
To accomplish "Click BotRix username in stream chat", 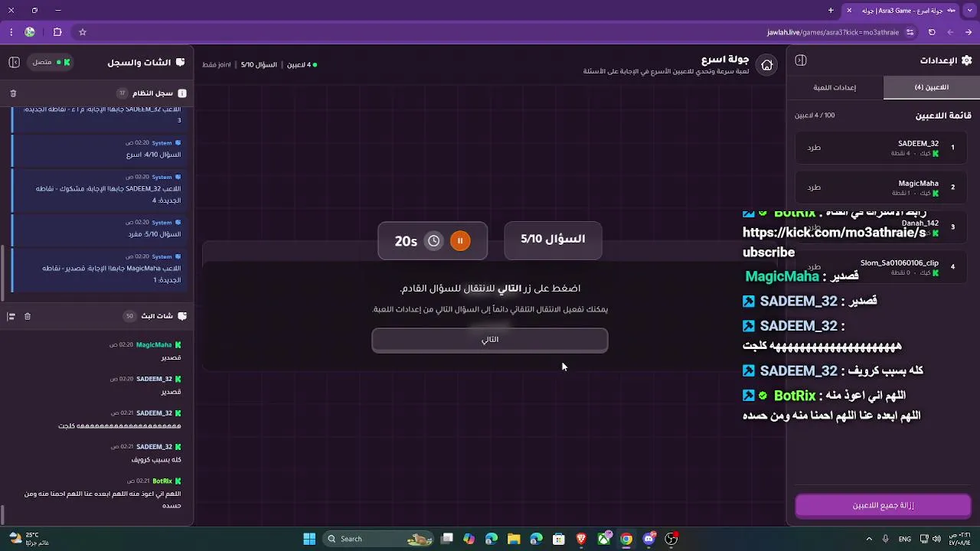I will 162,481.
